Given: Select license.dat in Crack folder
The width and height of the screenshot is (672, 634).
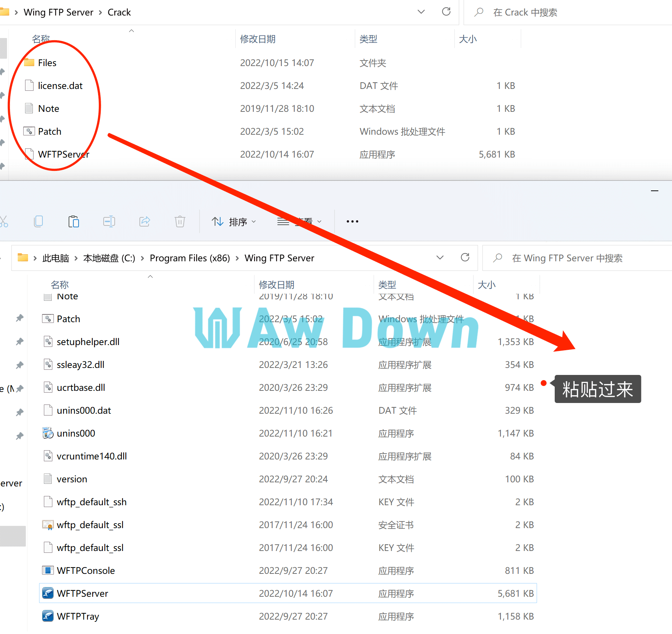Looking at the screenshot, I should point(60,86).
